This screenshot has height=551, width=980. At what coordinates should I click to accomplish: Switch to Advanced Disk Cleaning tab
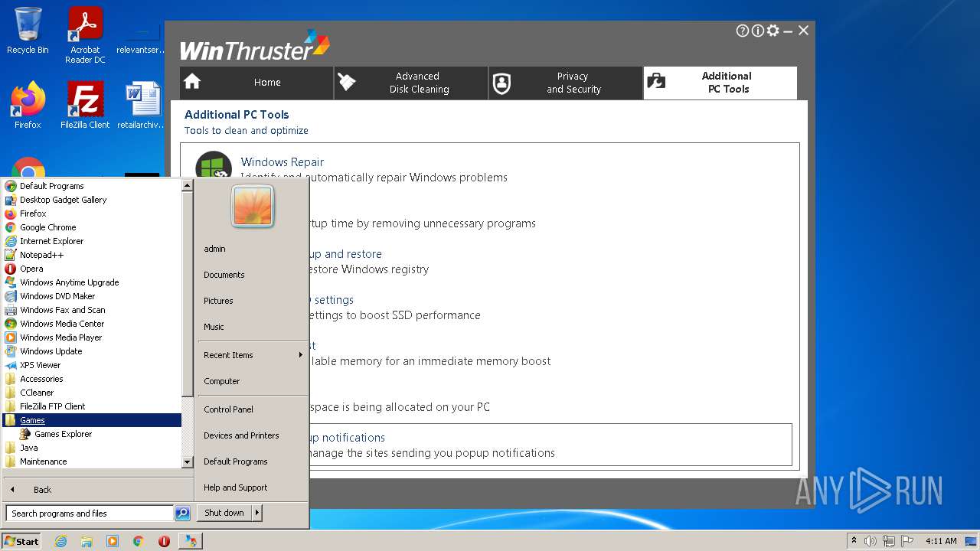pyautogui.click(x=411, y=83)
